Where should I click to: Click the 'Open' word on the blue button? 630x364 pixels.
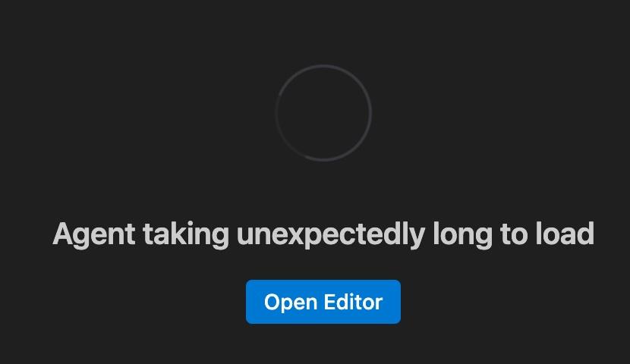coord(291,303)
